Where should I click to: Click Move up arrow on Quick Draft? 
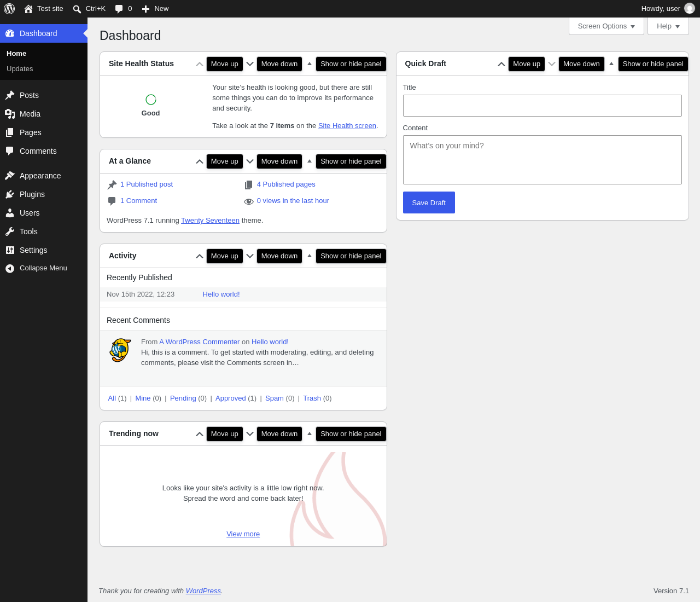[x=501, y=64]
